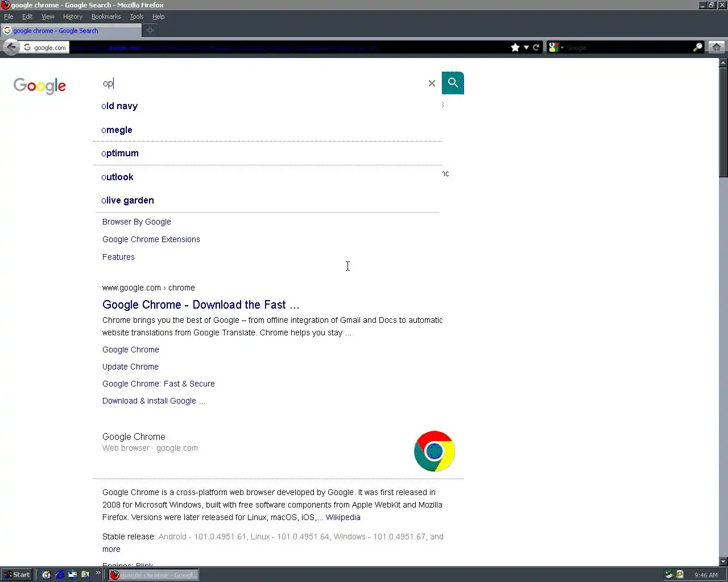Image resolution: width=728 pixels, height=582 pixels.
Task: Expand 'more' under Stable release
Action: coord(111,549)
